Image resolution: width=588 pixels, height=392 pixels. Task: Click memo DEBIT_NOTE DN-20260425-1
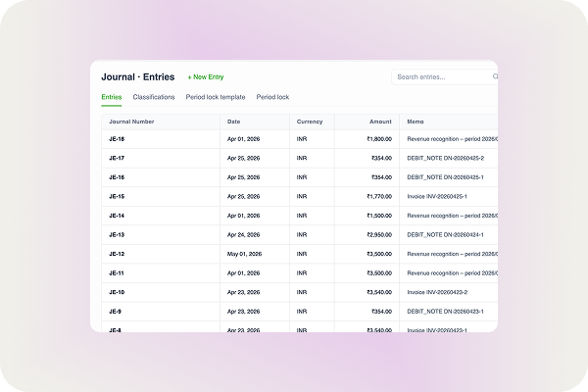[x=445, y=177]
